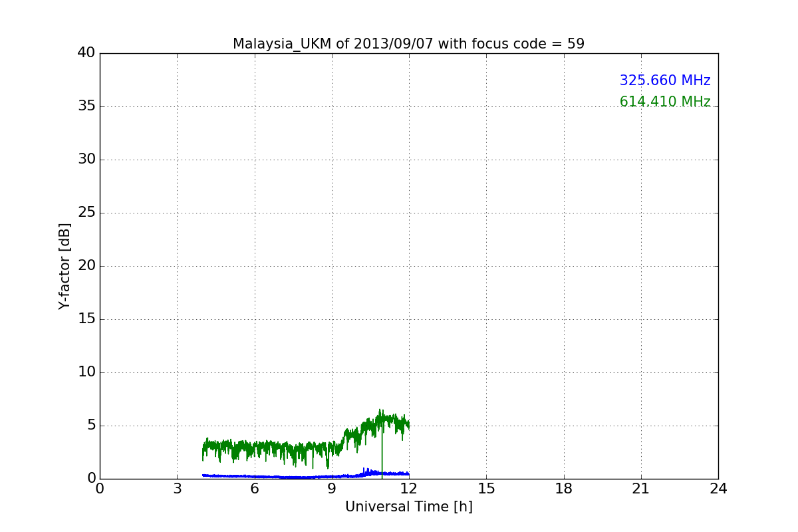Screen dimensions: 798x532
Task: Click the x-axis tick label 6
Action: (x=254, y=489)
